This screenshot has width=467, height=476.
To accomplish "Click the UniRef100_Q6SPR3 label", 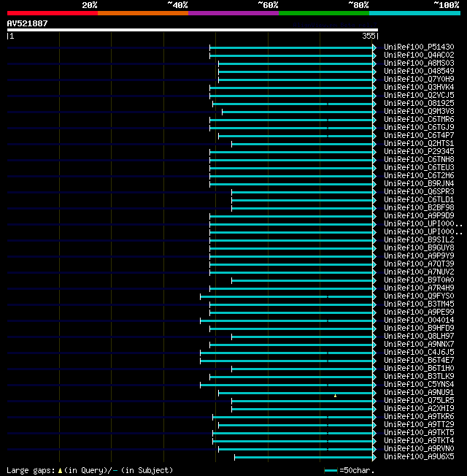I will click(419, 191).
